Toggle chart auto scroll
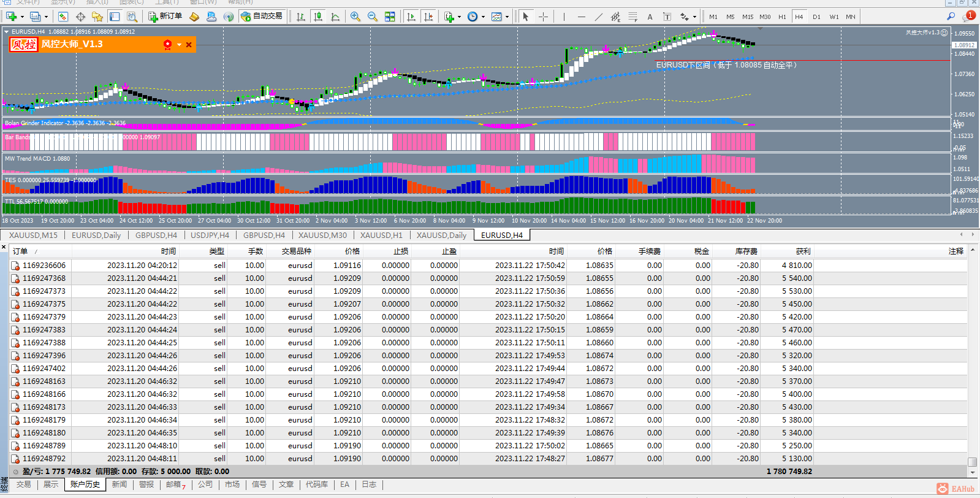 click(411, 17)
